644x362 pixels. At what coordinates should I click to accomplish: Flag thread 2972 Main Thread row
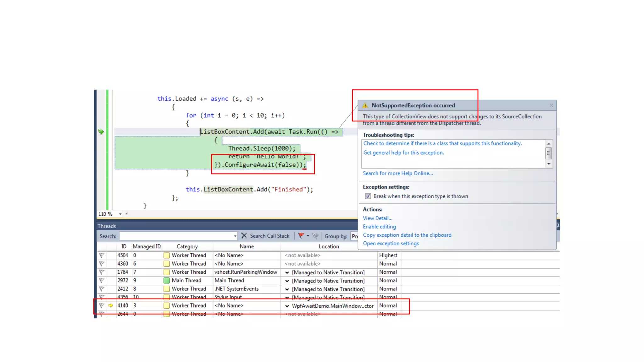(102, 280)
